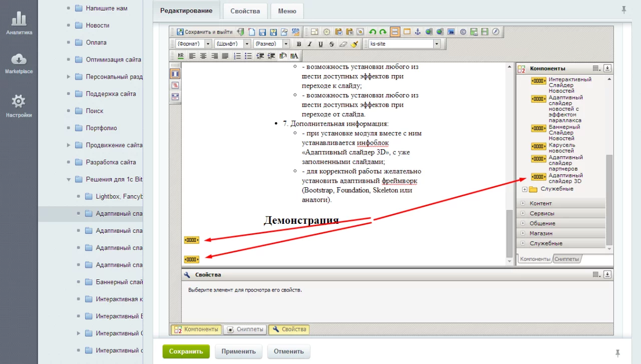Switch to the Меню tab
This screenshot has height=364, width=641.
(286, 11)
